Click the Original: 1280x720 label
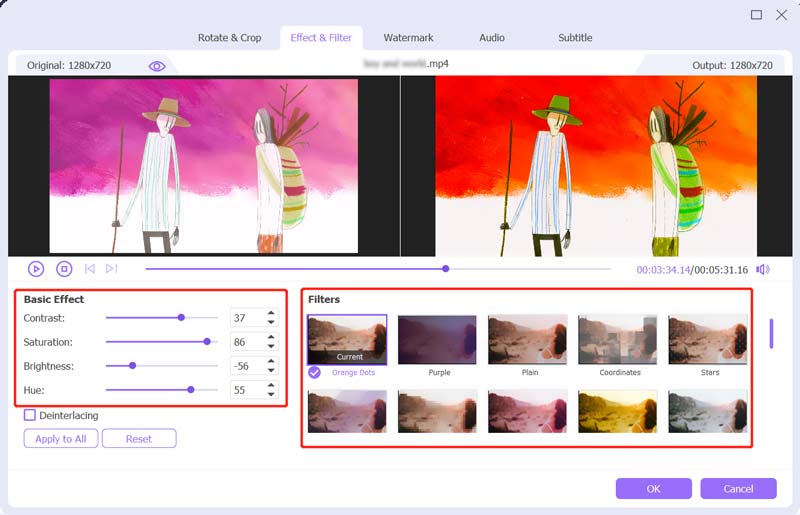 69,65
